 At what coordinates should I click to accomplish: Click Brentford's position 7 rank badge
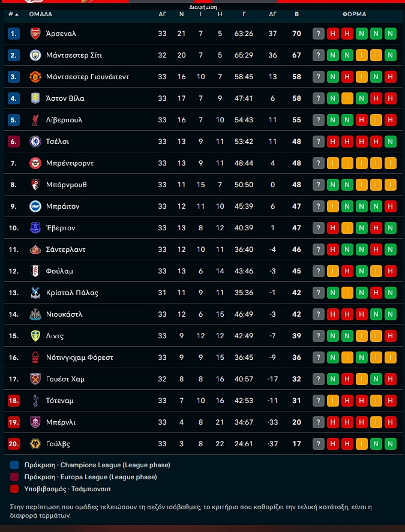click(14, 163)
